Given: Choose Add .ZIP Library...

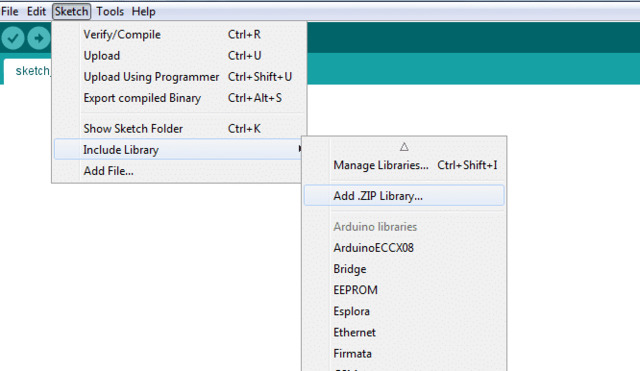Looking at the screenshot, I should pos(404,196).
